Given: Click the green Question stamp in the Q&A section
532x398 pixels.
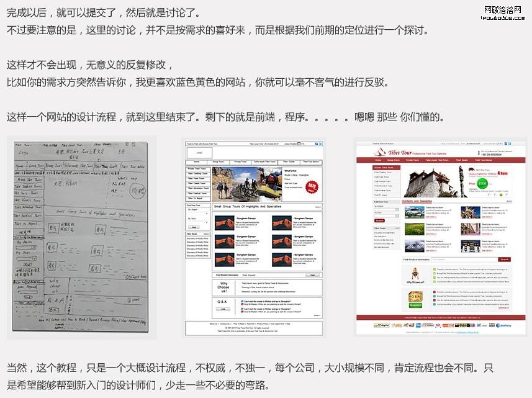Looking at the screenshot, I should pyautogui.click(x=415, y=304).
